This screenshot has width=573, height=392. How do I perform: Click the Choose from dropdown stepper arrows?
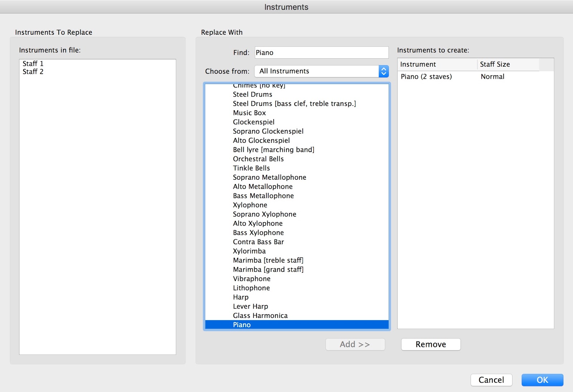point(384,71)
